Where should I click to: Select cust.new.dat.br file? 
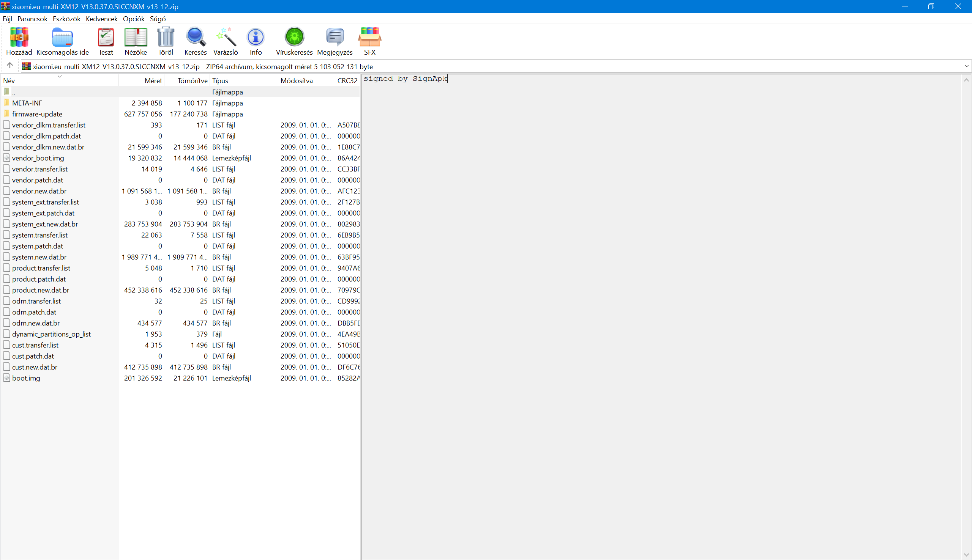pos(35,367)
